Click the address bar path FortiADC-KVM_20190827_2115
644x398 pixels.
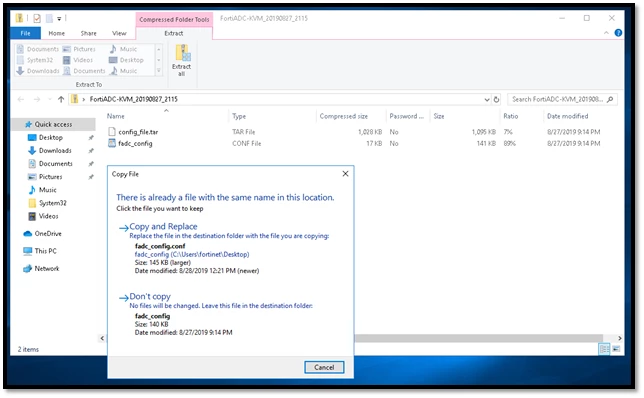(x=133, y=99)
